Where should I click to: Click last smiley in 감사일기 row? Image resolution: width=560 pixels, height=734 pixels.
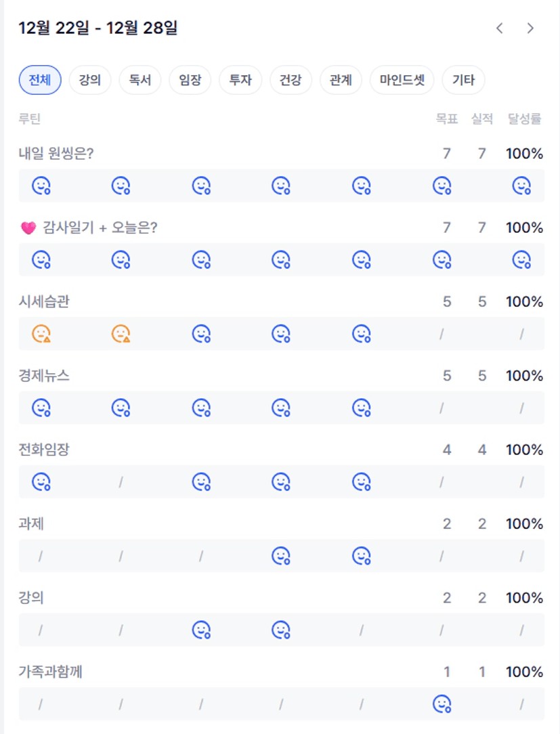click(521, 259)
